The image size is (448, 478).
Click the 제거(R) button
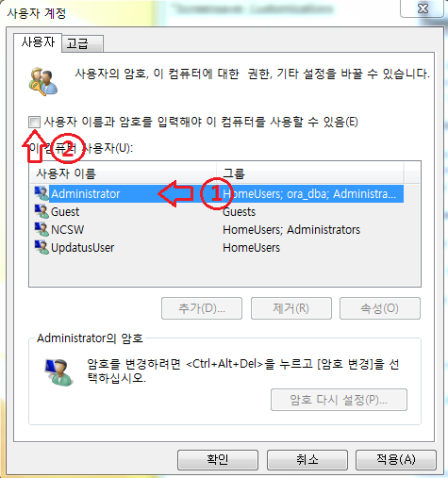(x=291, y=308)
